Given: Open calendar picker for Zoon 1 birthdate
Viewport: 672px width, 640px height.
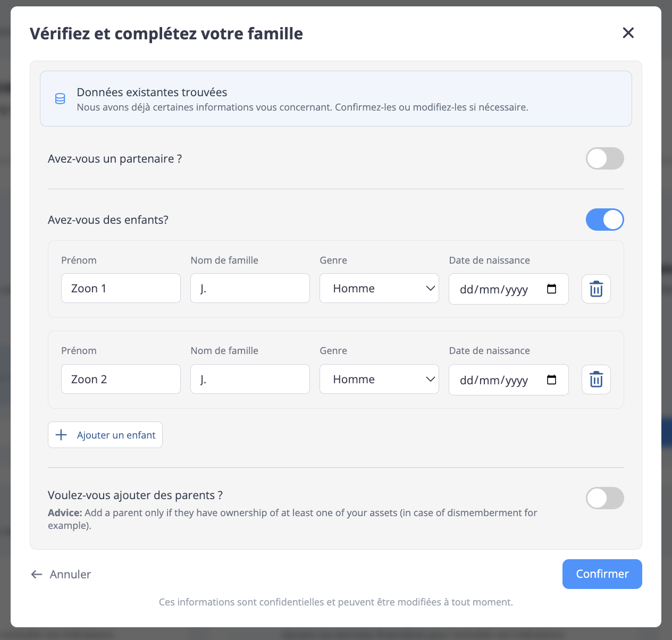Looking at the screenshot, I should (x=551, y=289).
